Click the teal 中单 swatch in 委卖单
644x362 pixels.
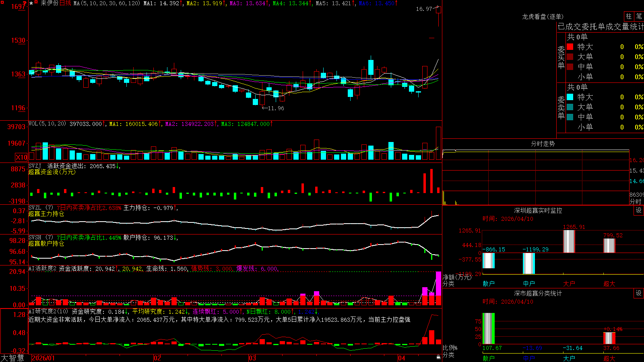click(x=570, y=117)
